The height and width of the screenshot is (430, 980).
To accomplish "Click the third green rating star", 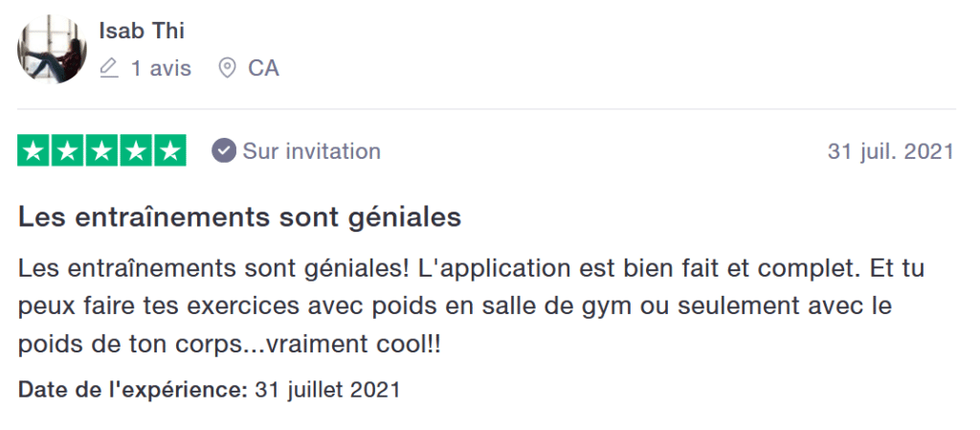I will (x=101, y=151).
